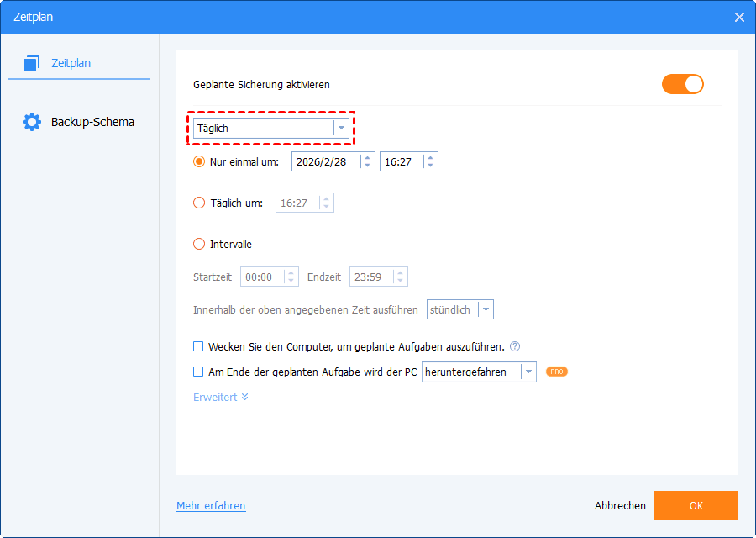Viewport: 756px width, 538px height.
Task: Click the orange PRO badge
Action: tap(556, 372)
